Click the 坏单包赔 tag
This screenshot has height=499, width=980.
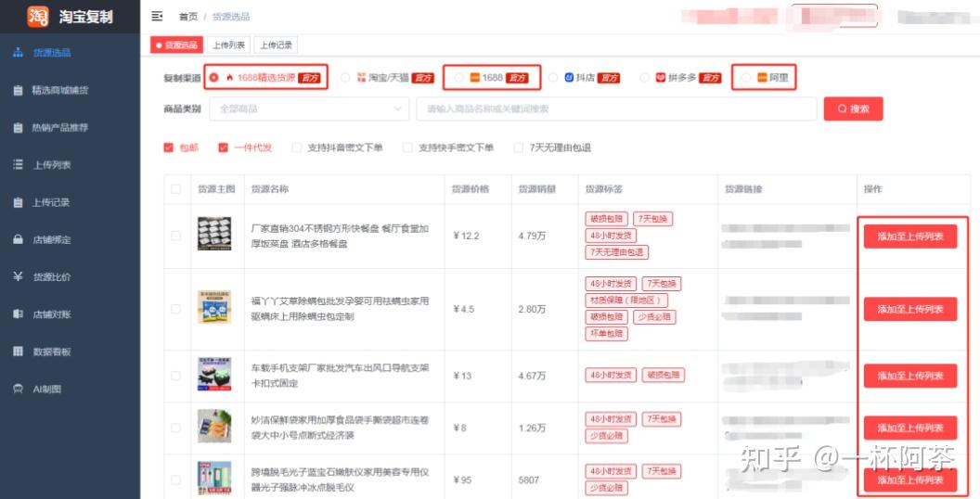coord(606,334)
